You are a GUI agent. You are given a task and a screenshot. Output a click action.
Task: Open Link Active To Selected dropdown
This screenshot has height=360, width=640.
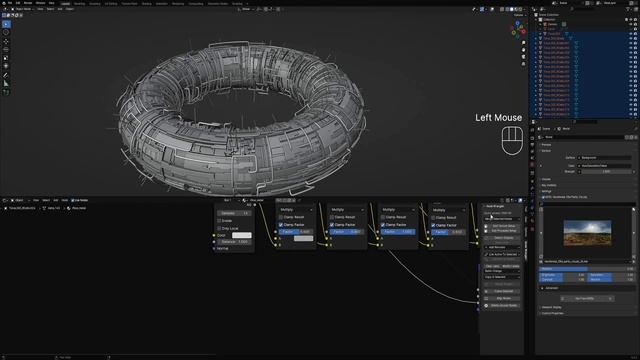pos(502,254)
